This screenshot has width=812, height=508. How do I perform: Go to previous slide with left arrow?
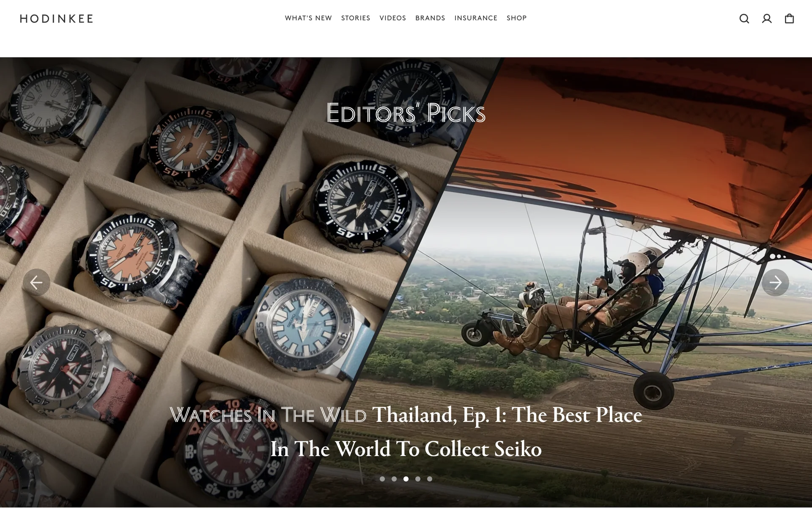36,282
